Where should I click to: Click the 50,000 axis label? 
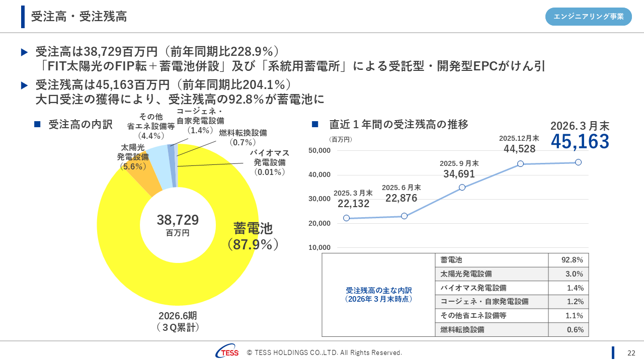click(319, 150)
